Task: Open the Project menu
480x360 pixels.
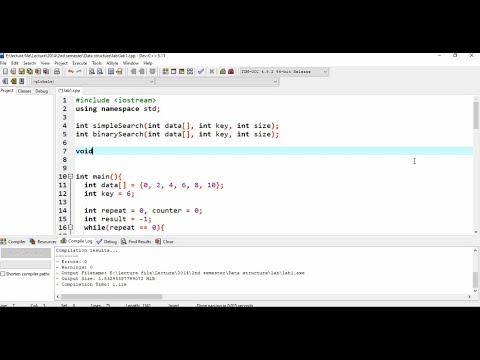Action: (x=61, y=63)
